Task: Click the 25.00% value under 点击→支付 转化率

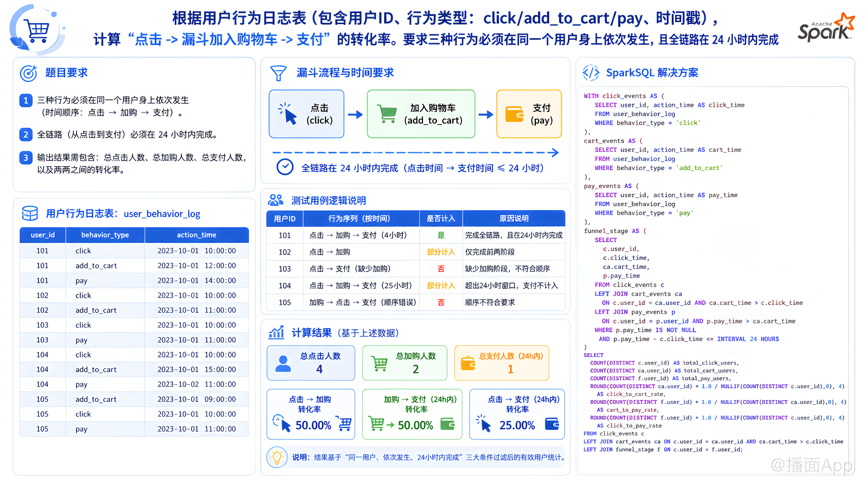Action: click(517, 425)
